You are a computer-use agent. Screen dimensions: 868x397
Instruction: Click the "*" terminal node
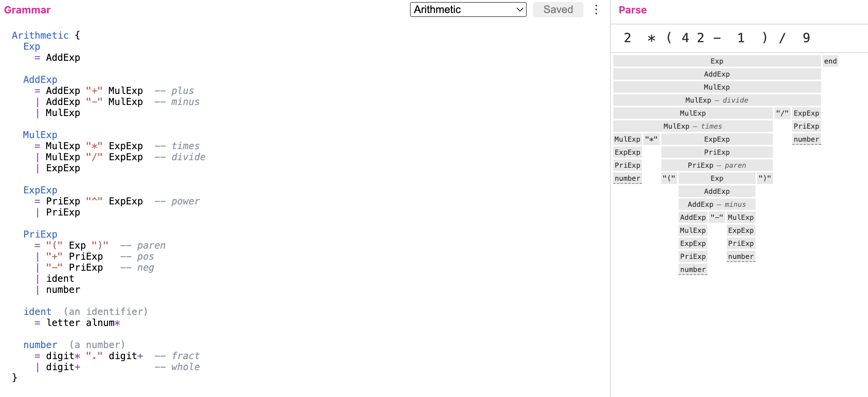(651, 139)
